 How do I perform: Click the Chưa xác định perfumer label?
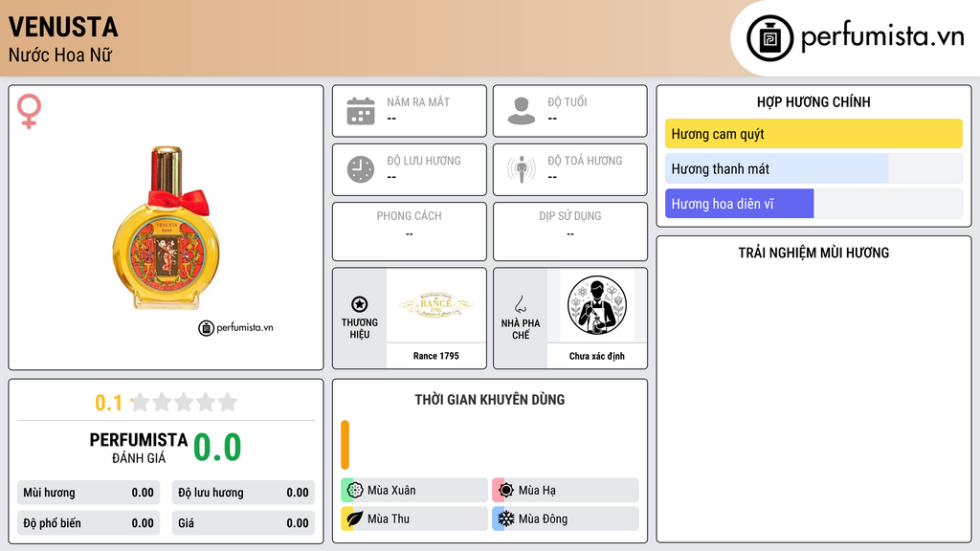click(x=597, y=356)
